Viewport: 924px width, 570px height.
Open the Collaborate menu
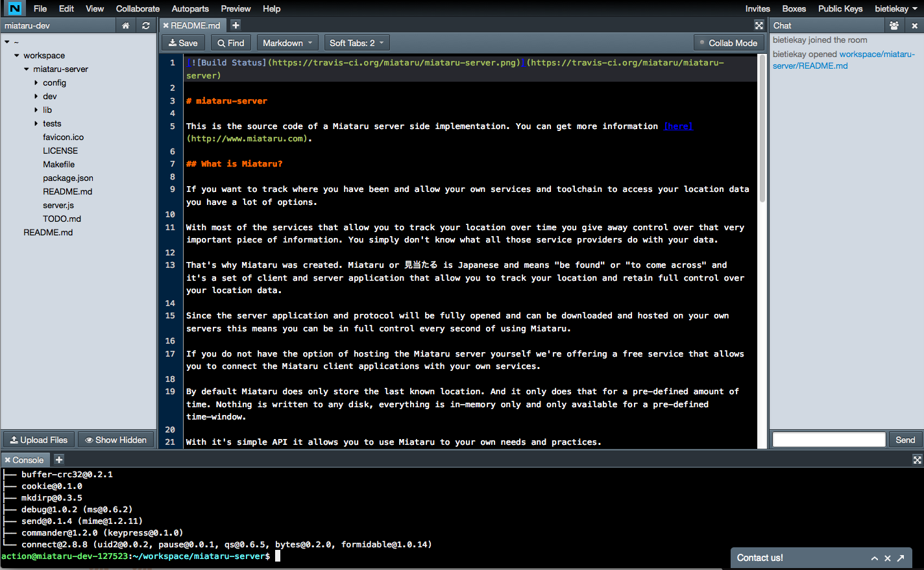click(x=138, y=8)
